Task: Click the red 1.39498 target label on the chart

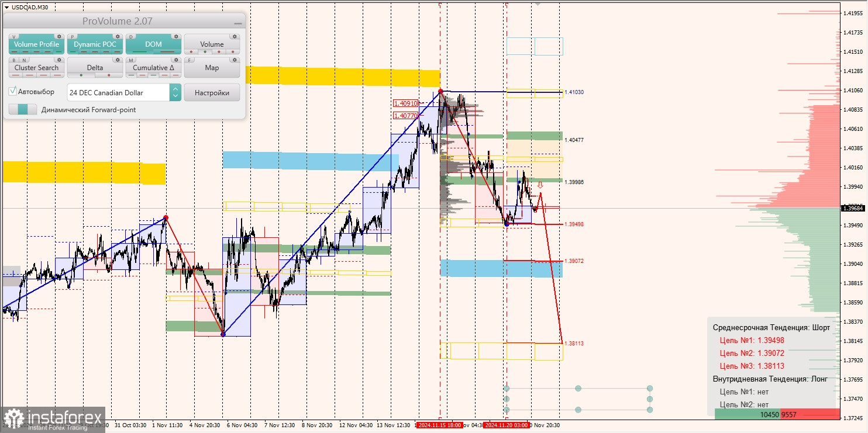Action: [x=574, y=224]
